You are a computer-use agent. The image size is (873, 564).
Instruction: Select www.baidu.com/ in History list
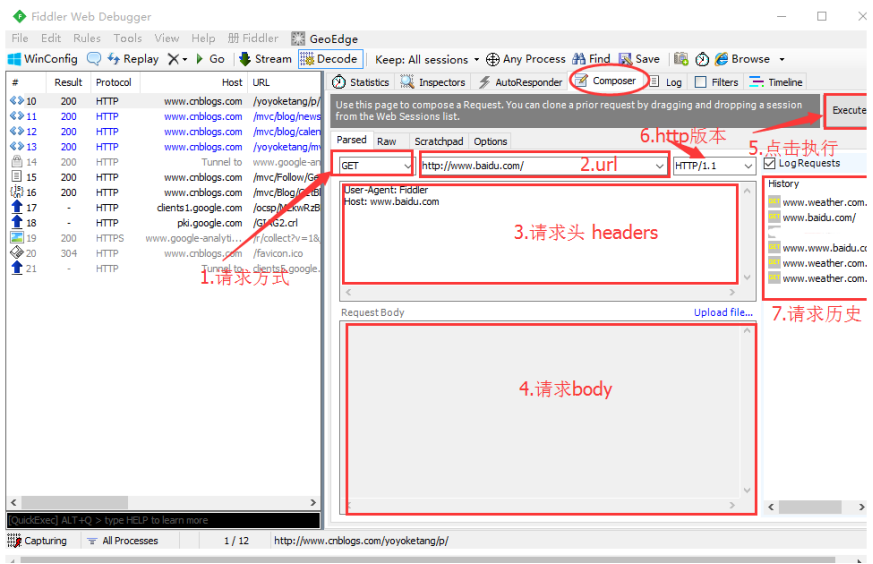[x=818, y=218]
